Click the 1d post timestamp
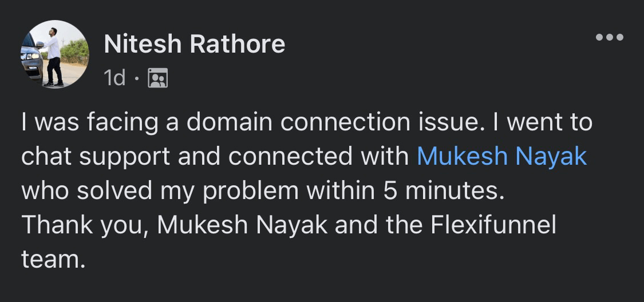The width and height of the screenshot is (644, 302). [114, 78]
